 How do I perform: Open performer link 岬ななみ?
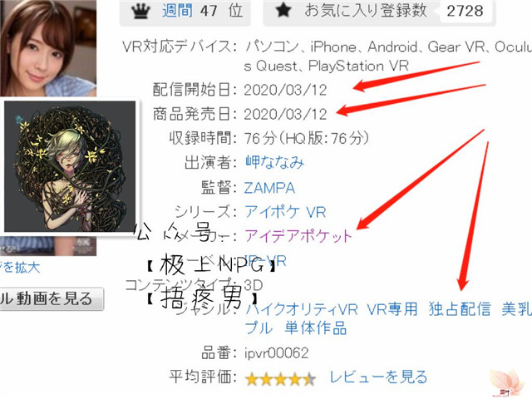[274, 162]
